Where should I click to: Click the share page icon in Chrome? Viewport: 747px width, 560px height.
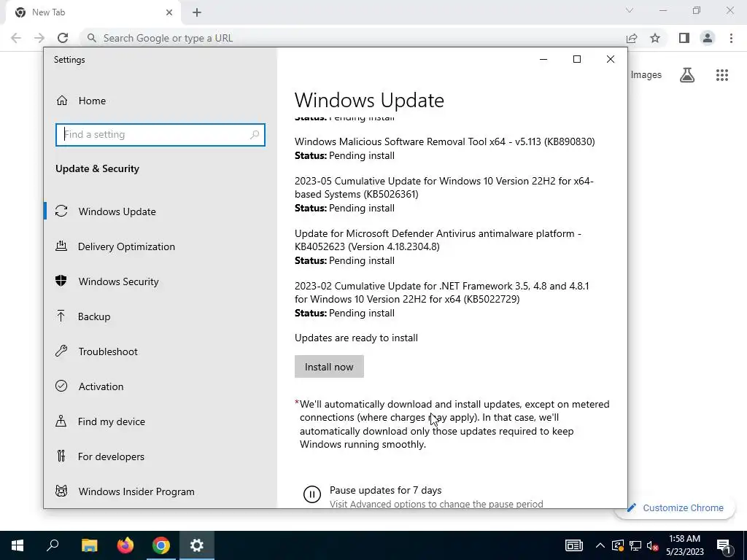click(632, 38)
